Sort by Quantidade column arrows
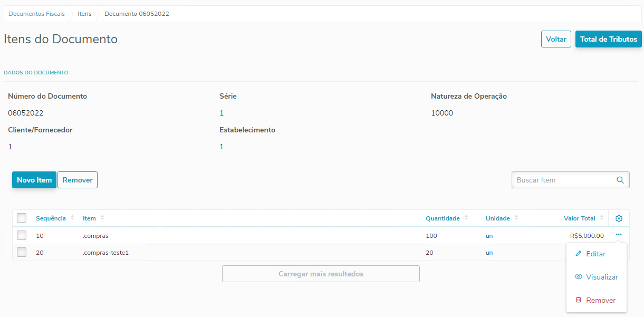 coord(466,218)
